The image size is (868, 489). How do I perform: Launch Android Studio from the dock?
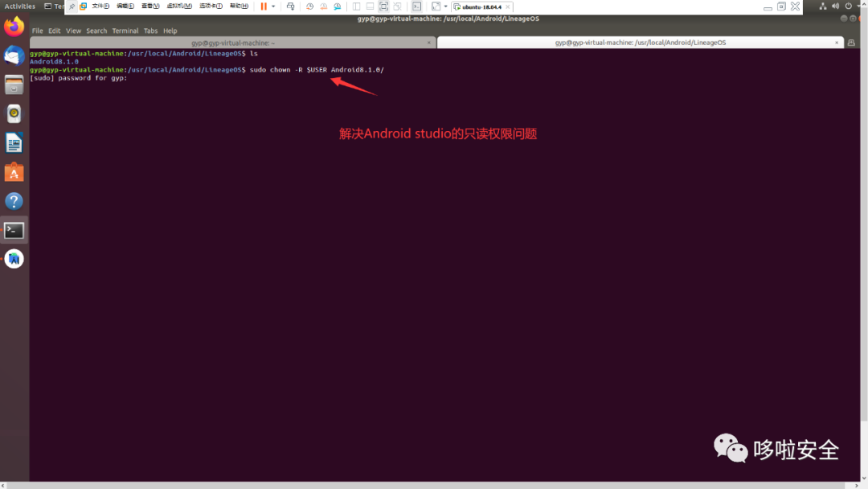tap(14, 259)
